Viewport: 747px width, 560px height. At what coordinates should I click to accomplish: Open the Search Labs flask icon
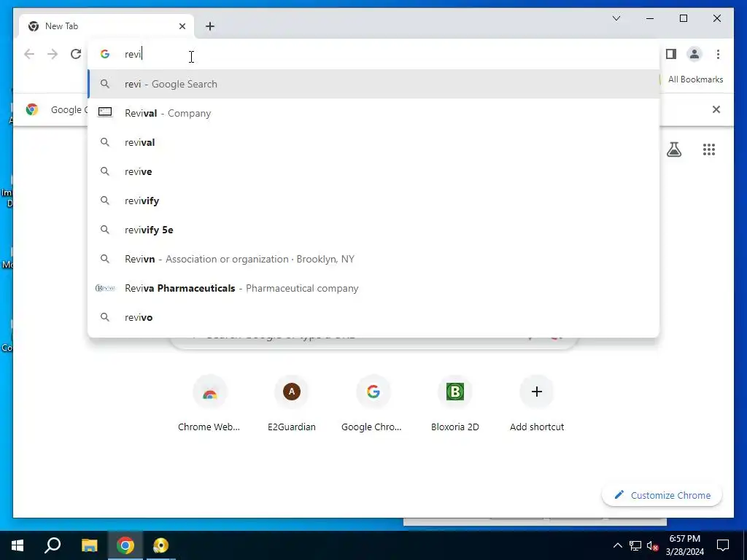(673, 149)
